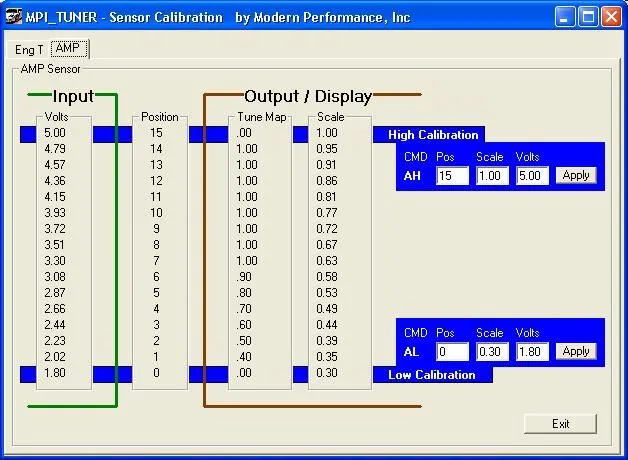Focus the AL Scale input field
The height and width of the screenshot is (460, 628).
point(490,351)
